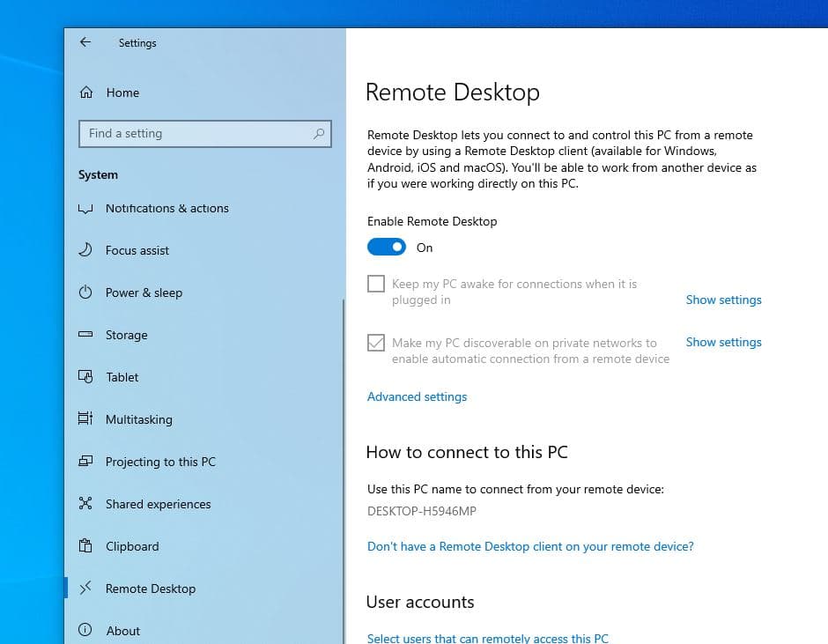Uncheck Make my PC discoverable checkbox
Screen dimensions: 828x644
coord(376,343)
